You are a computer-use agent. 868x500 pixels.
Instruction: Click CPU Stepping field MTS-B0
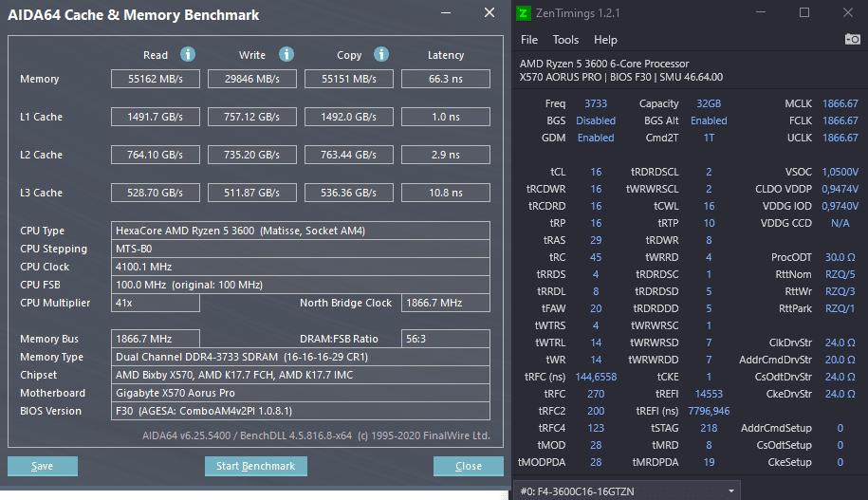(x=301, y=249)
